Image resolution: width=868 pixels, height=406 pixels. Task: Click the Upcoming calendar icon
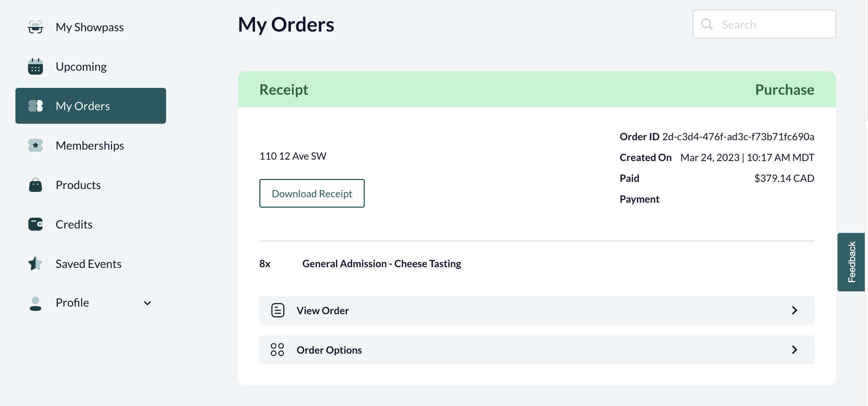pyautogui.click(x=36, y=67)
